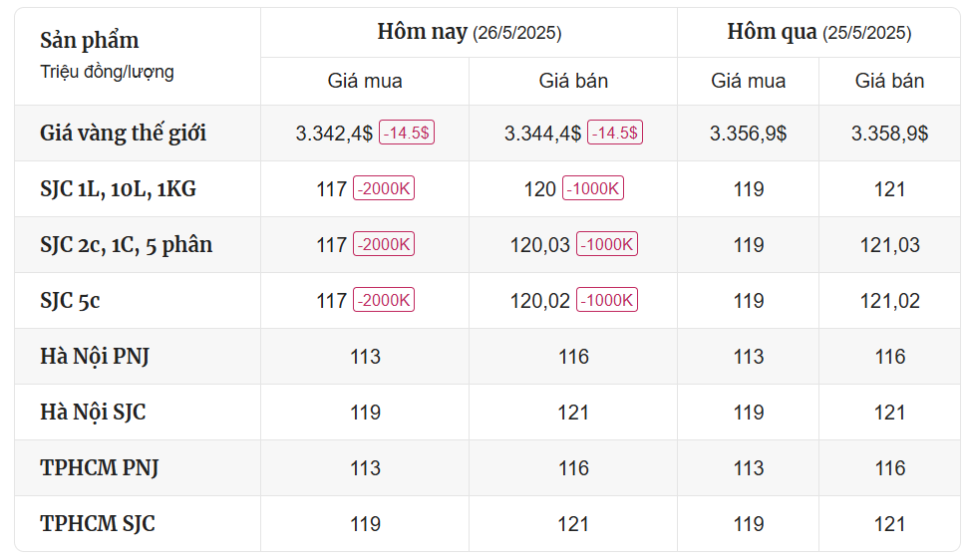Click today's buy price 113 for Hà Nội PNJ

[x=365, y=357]
